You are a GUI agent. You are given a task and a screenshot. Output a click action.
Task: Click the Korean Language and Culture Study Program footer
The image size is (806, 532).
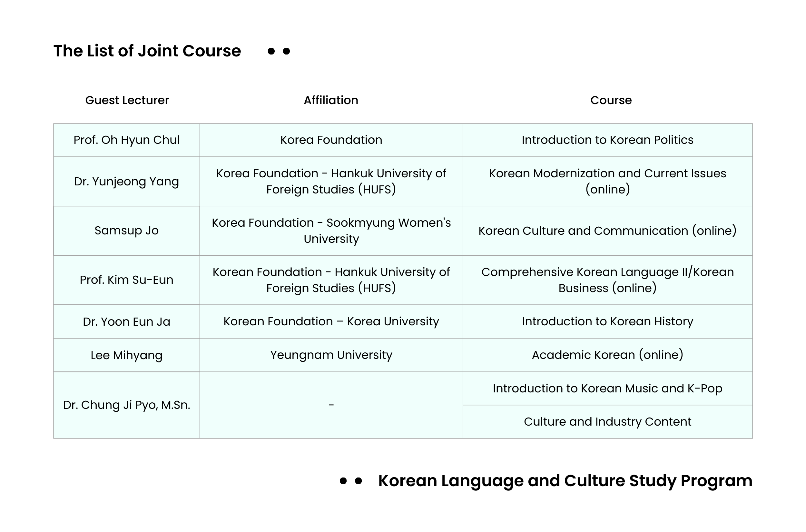coord(565,481)
